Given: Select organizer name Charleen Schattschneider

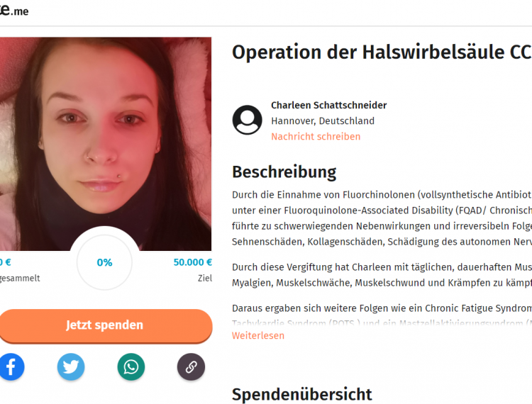Looking at the screenshot, I should (328, 106).
